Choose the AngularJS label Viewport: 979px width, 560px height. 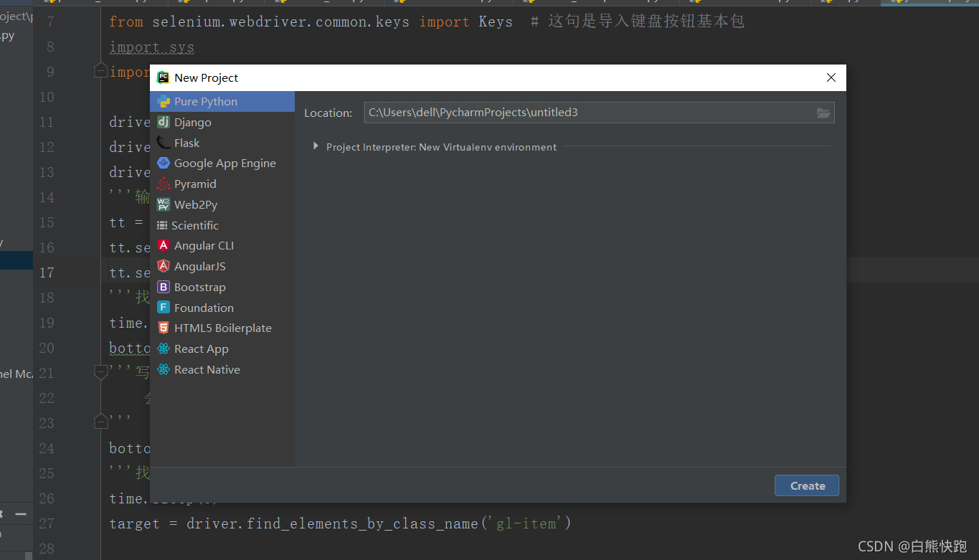click(x=200, y=266)
